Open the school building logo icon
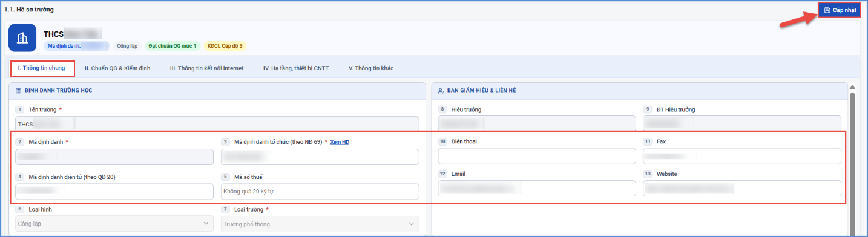This screenshot has width=868, height=237. 22,38
